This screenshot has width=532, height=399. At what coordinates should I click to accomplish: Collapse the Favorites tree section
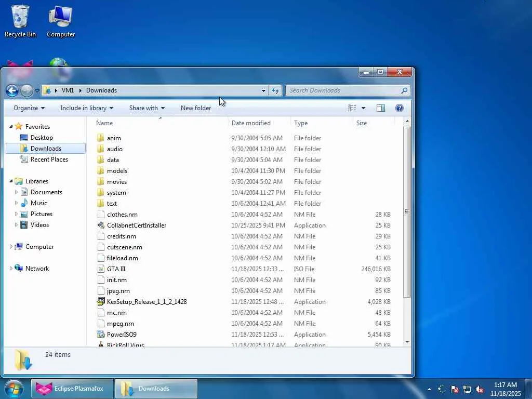[x=11, y=126]
